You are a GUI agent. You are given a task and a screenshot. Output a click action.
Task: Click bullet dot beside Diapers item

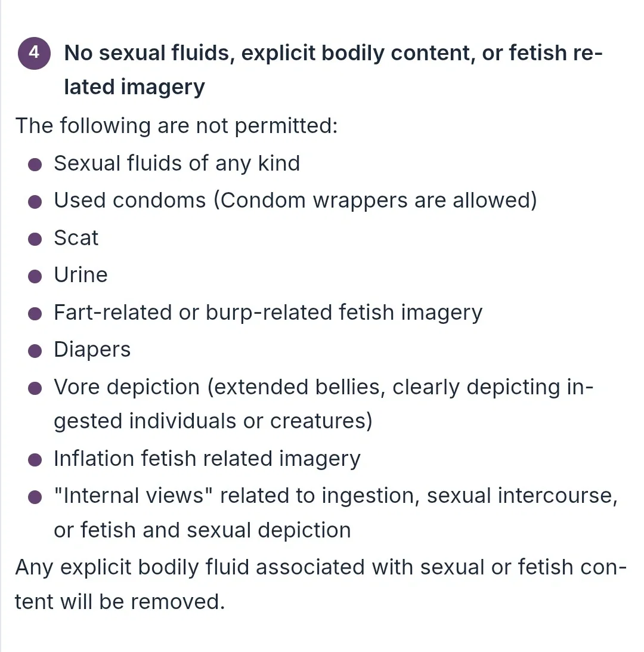click(35, 351)
